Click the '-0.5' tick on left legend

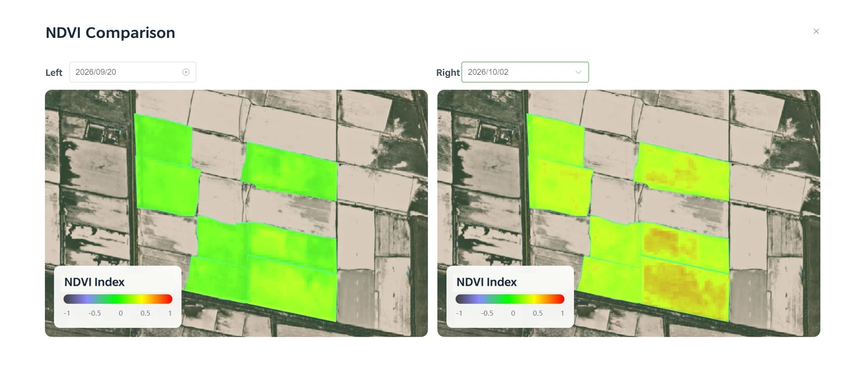pos(95,313)
